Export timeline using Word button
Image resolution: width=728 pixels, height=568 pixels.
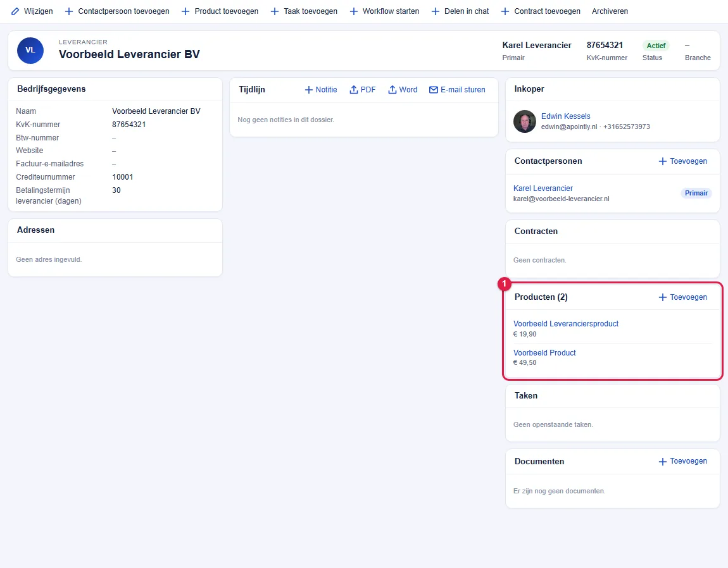coord(403,90)
